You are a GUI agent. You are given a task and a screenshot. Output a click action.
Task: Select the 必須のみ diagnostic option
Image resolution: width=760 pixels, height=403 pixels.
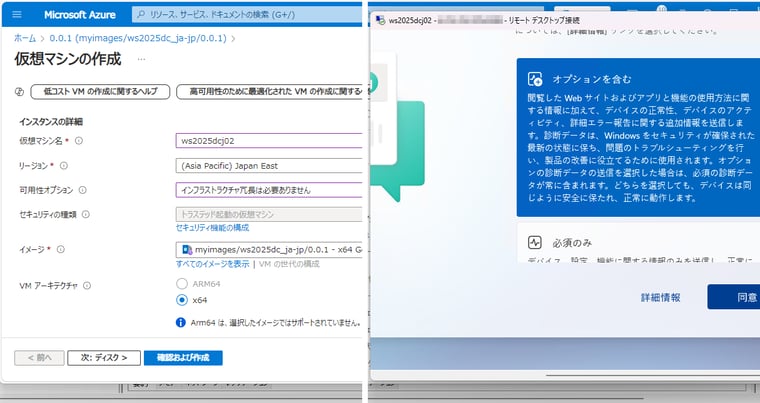[x=638, y=243]
